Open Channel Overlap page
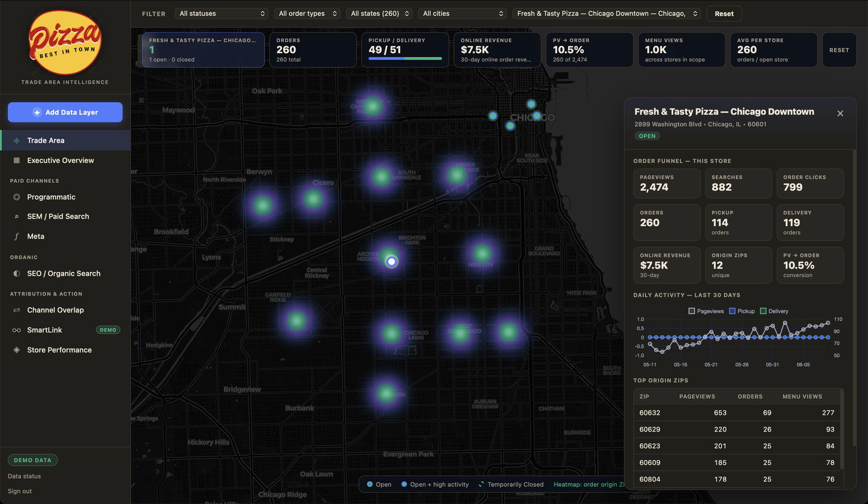 tap(65, 310)
